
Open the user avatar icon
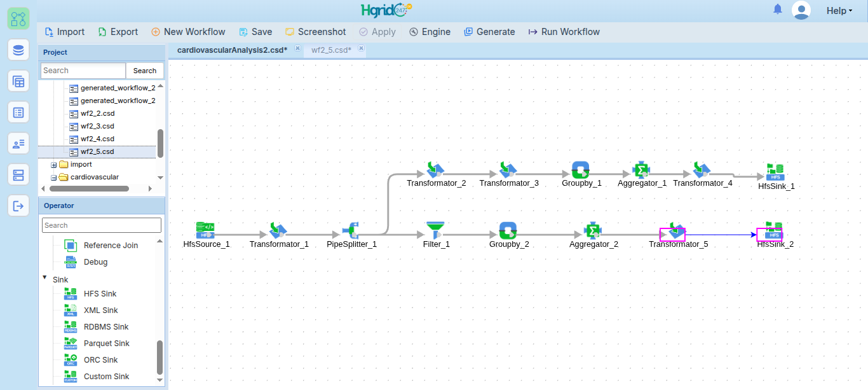coord(801,10)
